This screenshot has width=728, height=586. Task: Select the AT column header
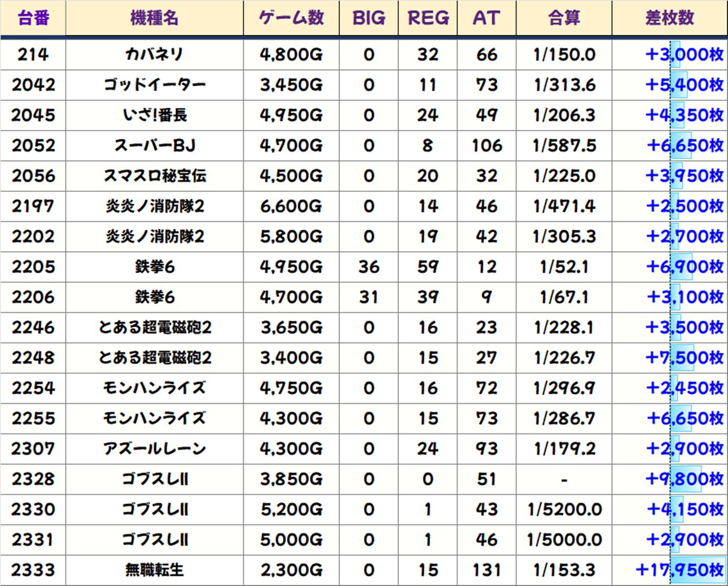click(486, 18)
